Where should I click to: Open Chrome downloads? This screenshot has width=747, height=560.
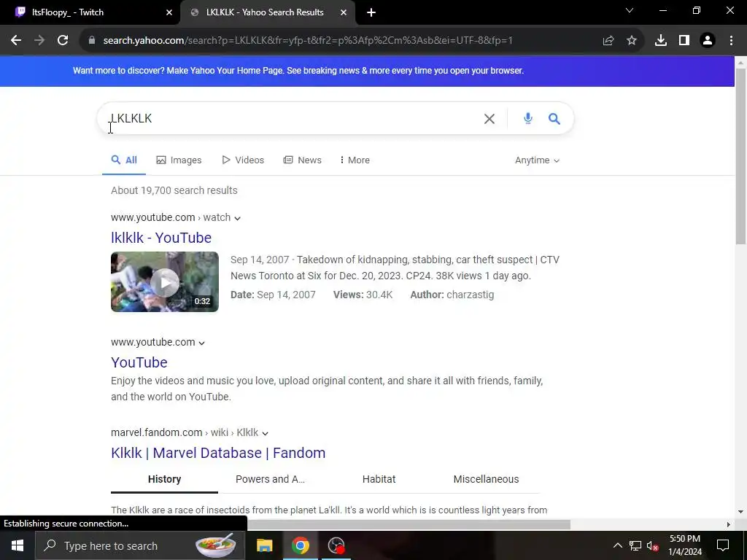click(x=661, y=41)
